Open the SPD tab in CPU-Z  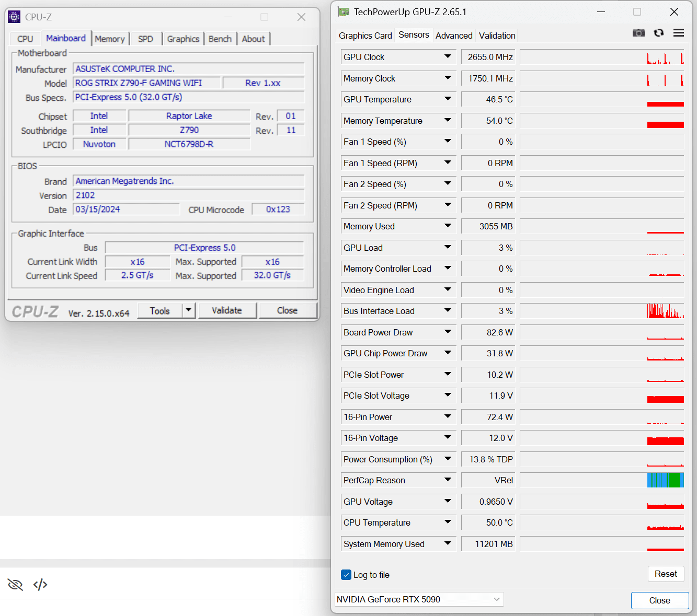(x=145, y=39)
